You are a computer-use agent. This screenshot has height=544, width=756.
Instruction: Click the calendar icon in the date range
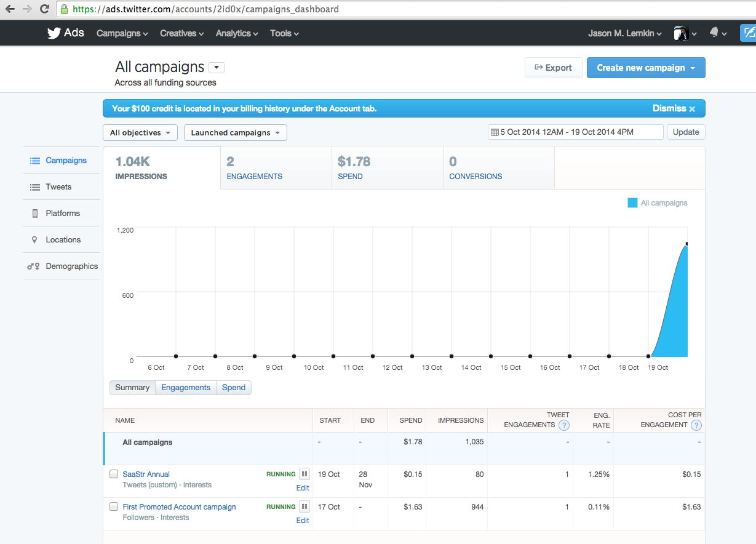(494, 132)
